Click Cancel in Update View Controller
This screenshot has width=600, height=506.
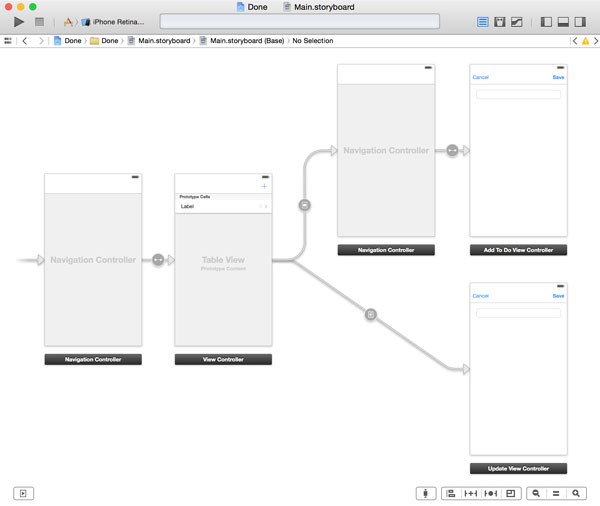click(481, 296)
